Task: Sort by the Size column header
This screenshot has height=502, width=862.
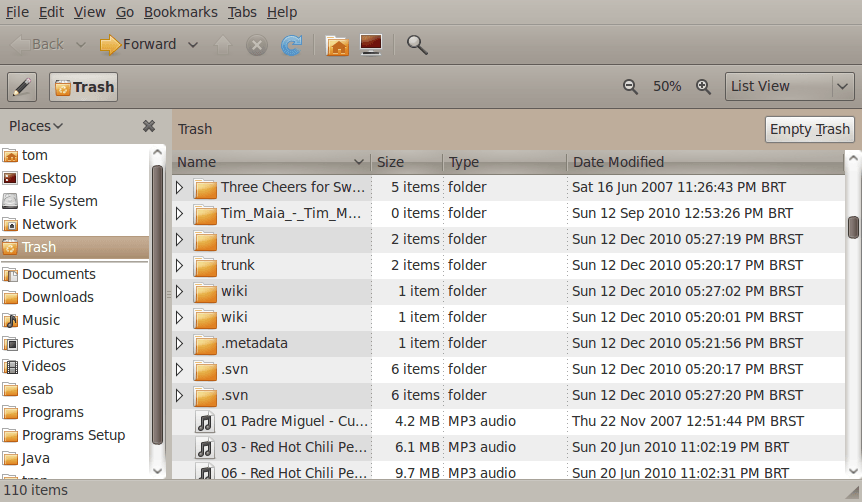Action: pyautogui.click(x=407, y=162)
